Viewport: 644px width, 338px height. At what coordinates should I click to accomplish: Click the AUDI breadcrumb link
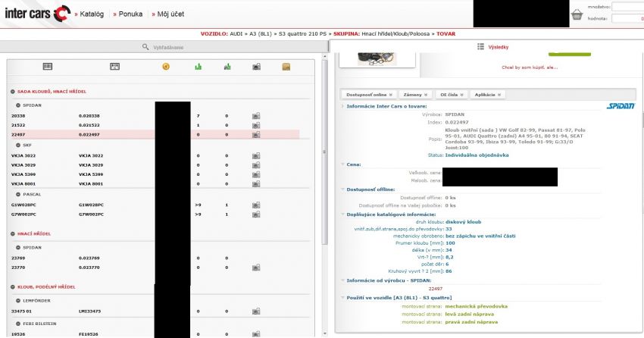point(236,33)
